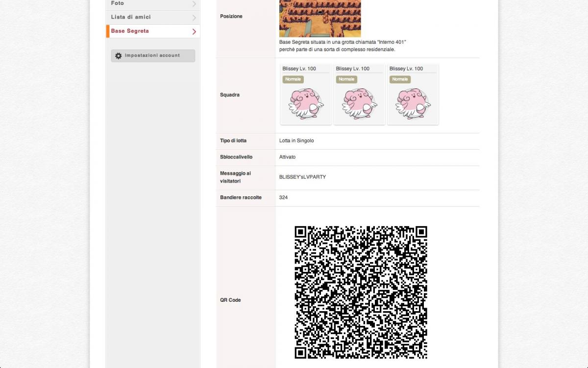Click the BLISSEY'sLVPARTY visitor message text
The height and width of the screenshot is (368, 588).
(x=302, y=177)
